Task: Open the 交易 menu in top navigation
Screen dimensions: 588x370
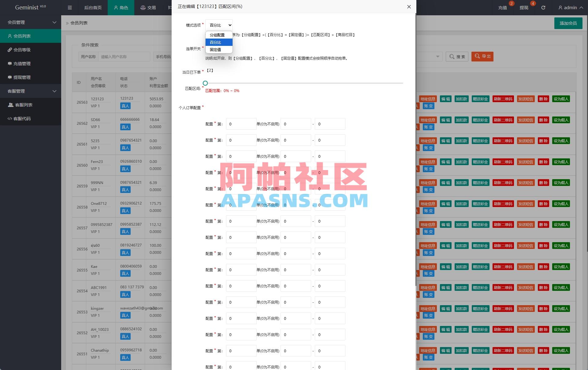Action: (x=148, y=7)
